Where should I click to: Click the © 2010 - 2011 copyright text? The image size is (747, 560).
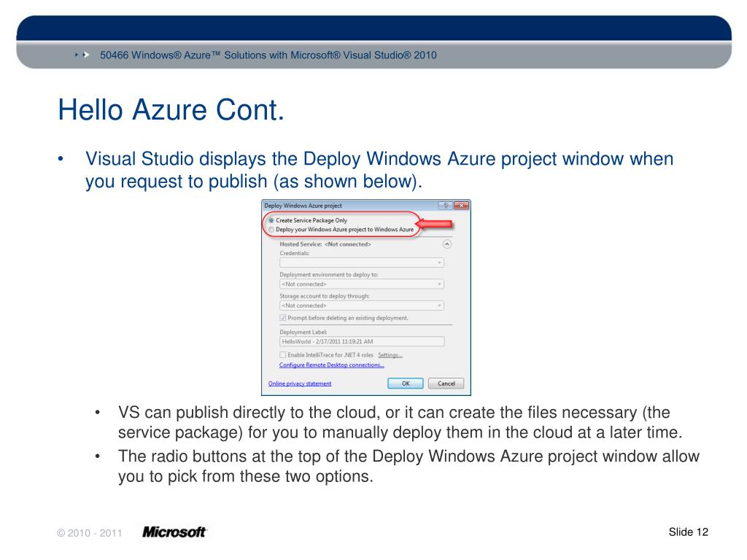[90, 533]
